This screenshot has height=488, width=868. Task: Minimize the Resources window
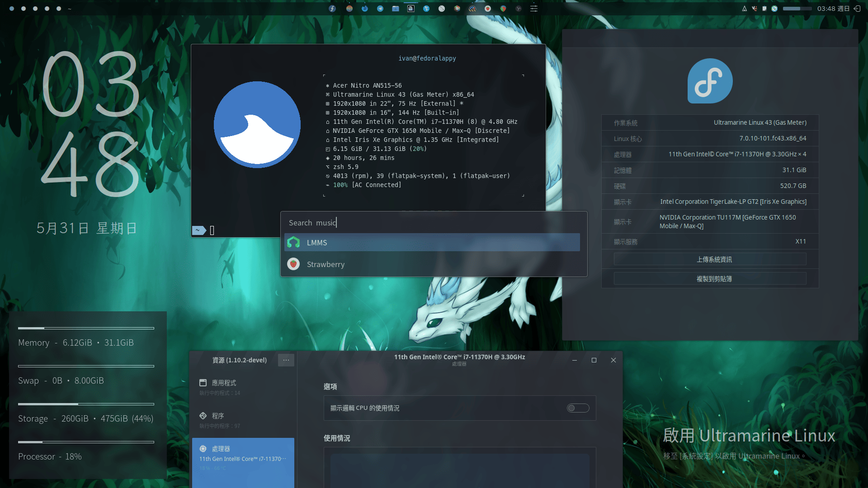tap(575, 360)
